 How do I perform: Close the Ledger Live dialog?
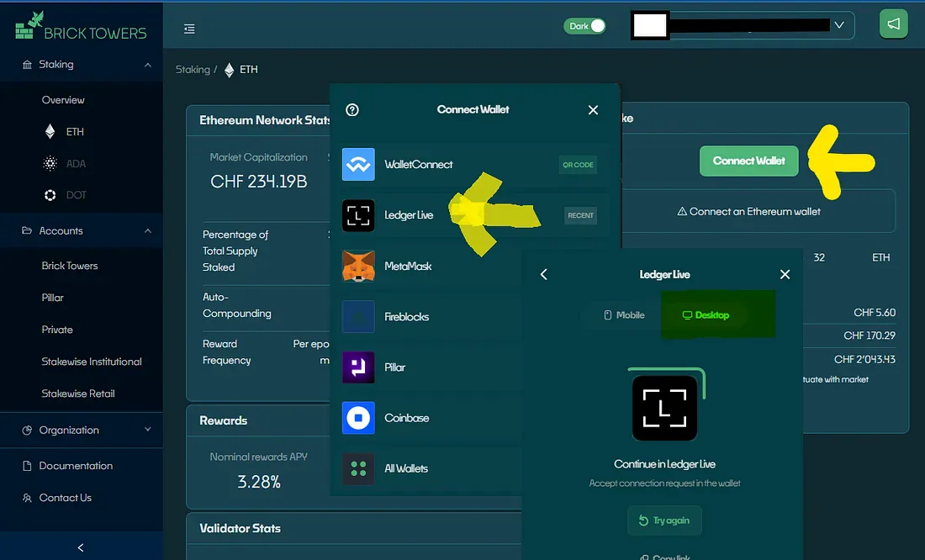pyautogui.click(x=785, y=274)
